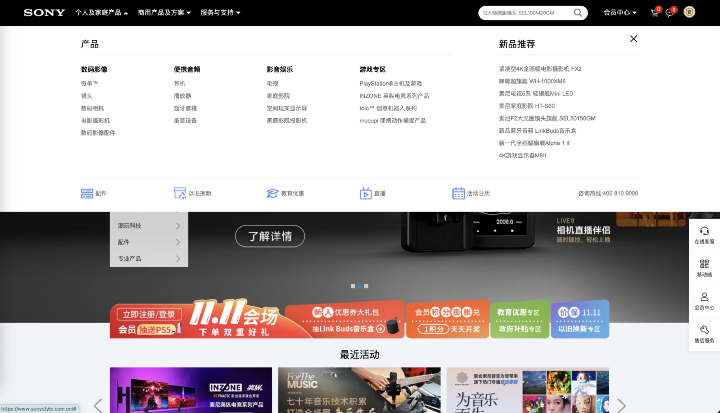Screen dimensions: 720x413
Task: Go to previous activity with left arrow
Action: click(x=98, y=406)
